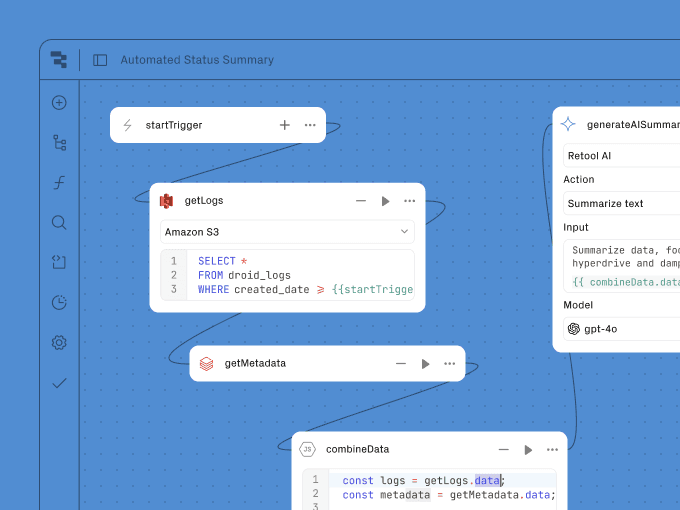
Task: Click the Automated Status Summary title
Action: point(197,60)
